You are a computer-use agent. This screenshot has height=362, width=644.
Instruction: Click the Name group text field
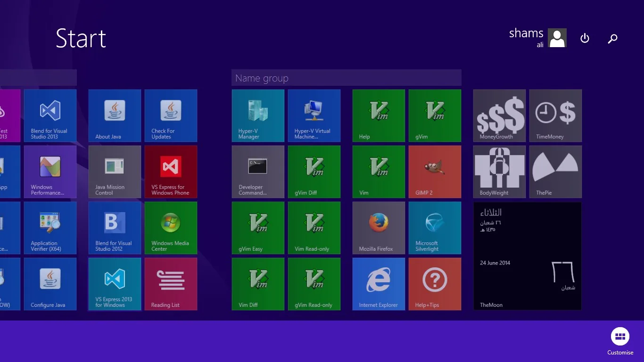[x=347, y=78]
